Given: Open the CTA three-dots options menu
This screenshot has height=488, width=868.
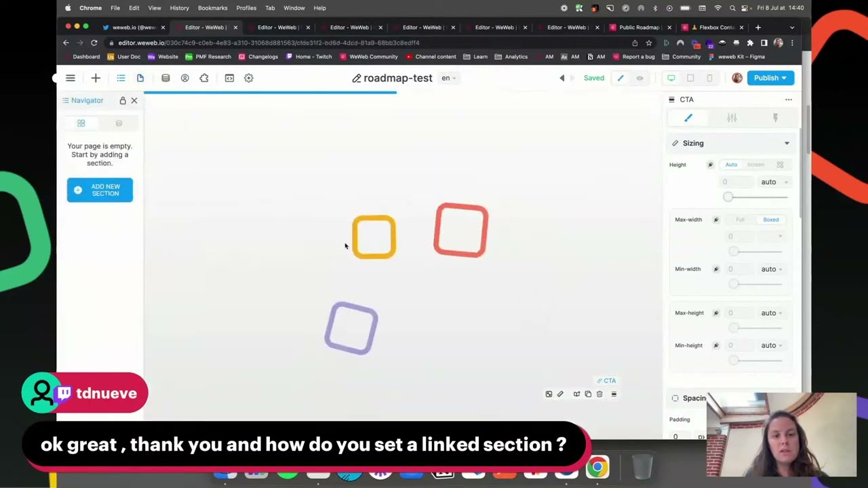Looking at the screenshot, I should click(789, 100).
